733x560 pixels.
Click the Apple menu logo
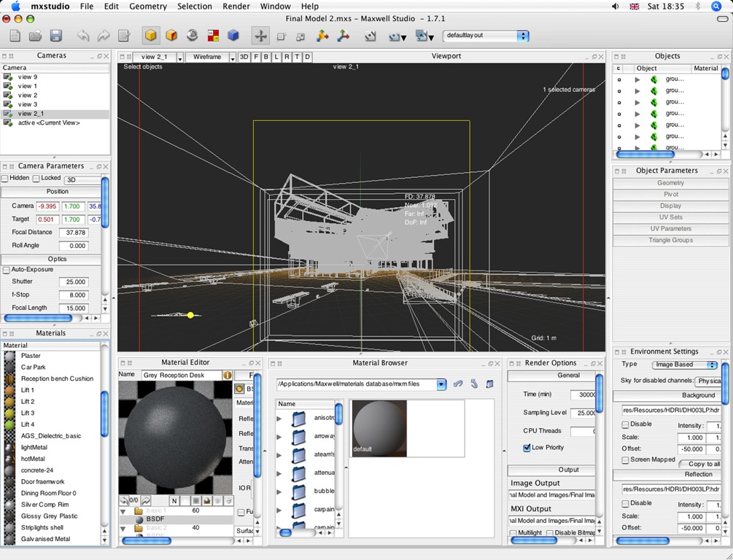click(15, 6)
